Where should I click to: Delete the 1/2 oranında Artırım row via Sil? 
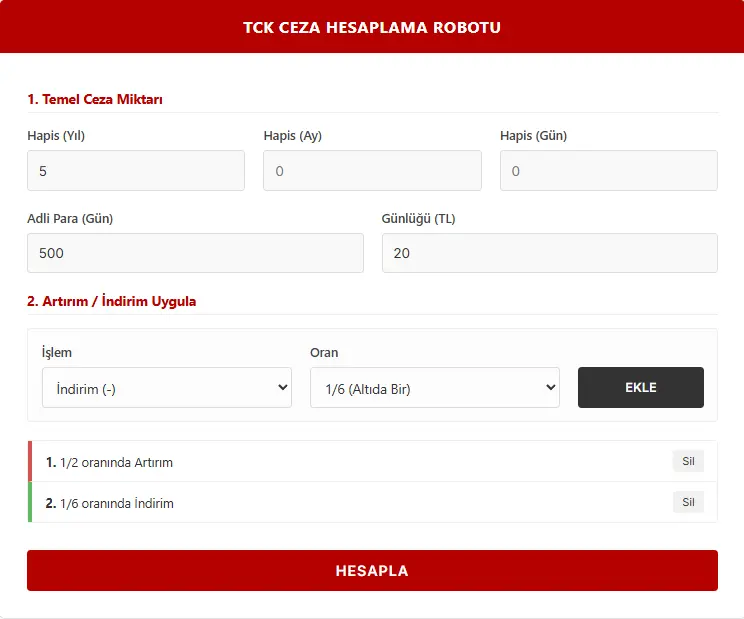click(688, 461)
